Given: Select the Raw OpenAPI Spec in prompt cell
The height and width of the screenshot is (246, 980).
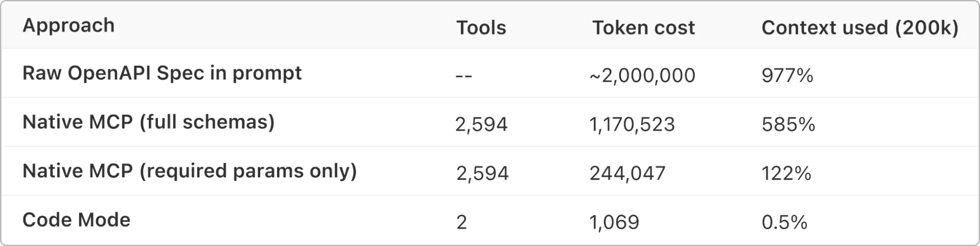Looking at the screenshot, I should pos(162,73).
